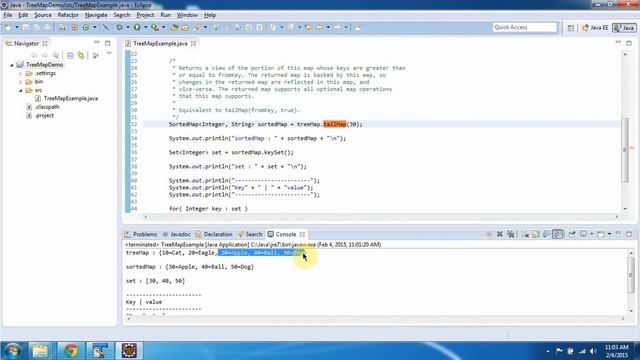Toggle Scroll Lock in Console toolbar
This screenshot has width=640, height=360.
point(536,234)
